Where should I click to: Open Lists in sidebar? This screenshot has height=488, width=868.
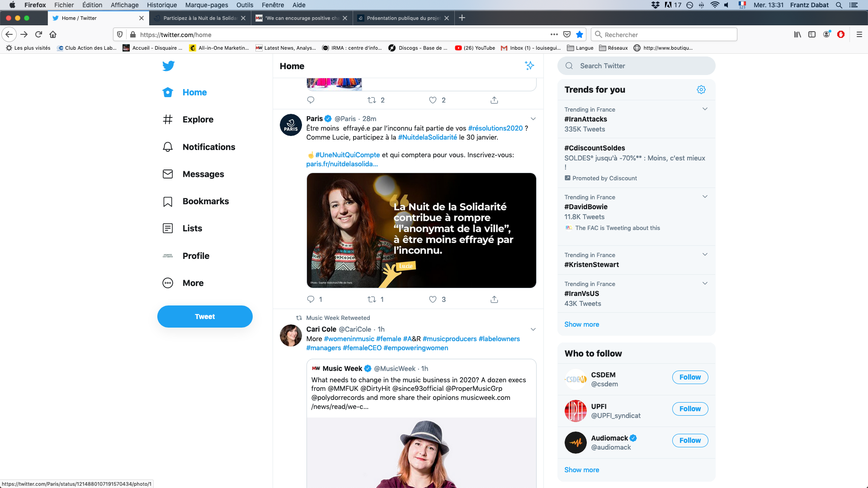(x=183, y=228)
